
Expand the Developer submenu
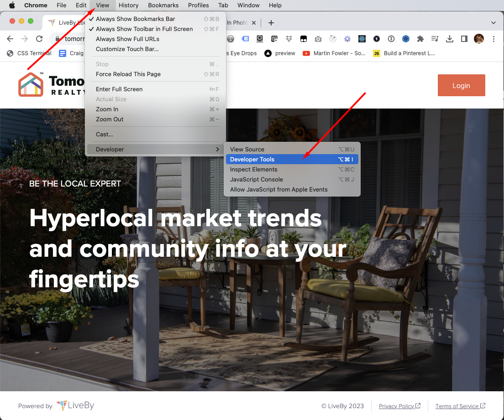(x=155, y=149)
